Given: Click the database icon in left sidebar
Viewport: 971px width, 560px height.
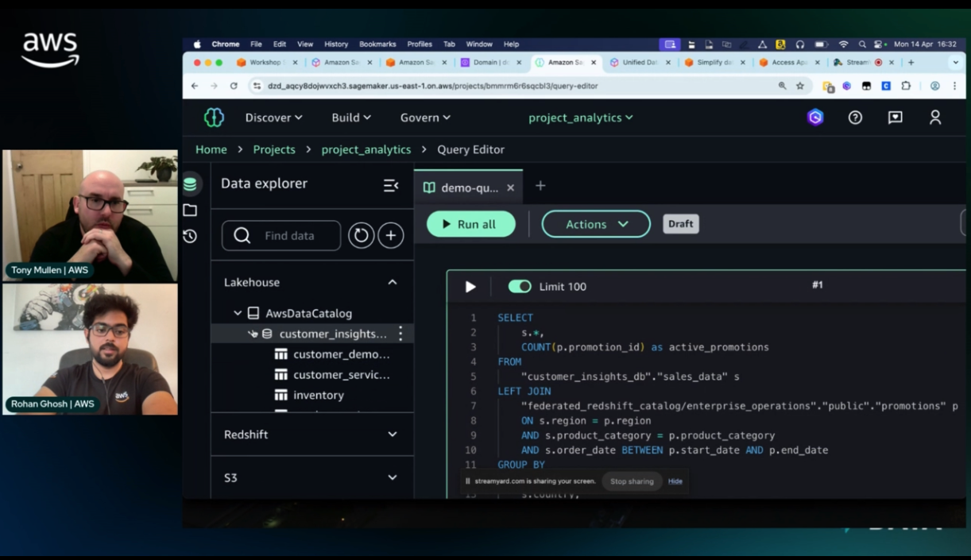Looking at the screenshot, I should tap(190, 184).
